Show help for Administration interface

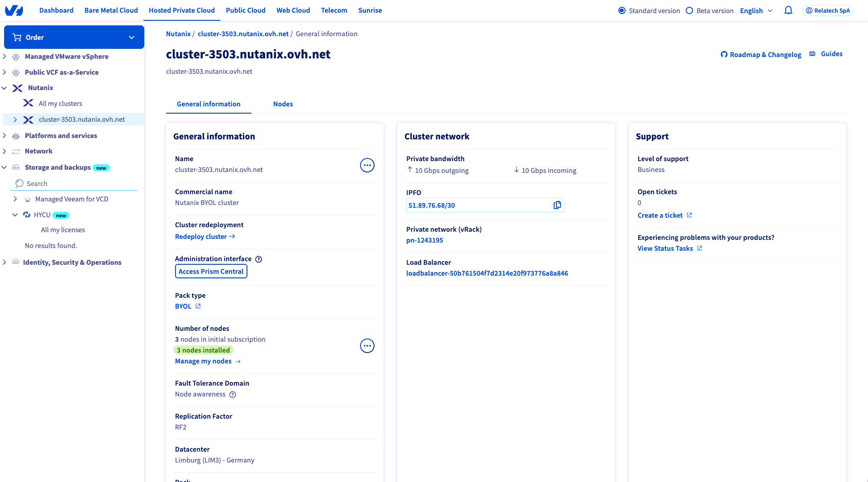(x=259, y=259)
